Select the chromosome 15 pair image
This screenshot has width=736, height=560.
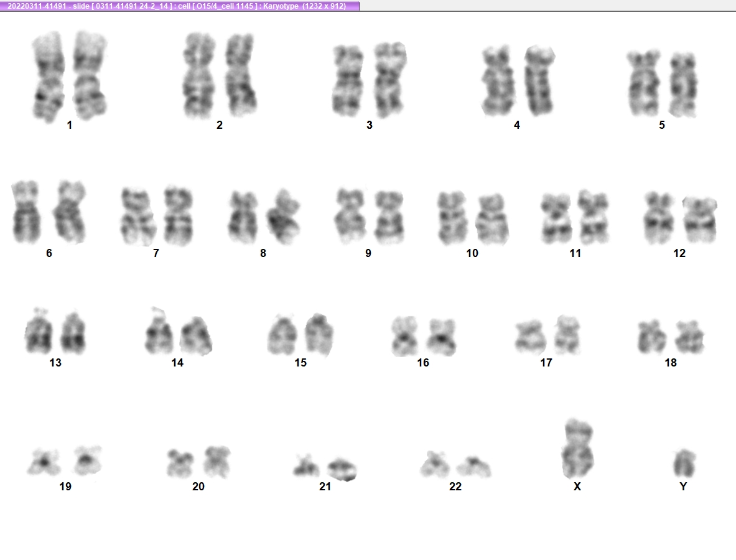300,334
